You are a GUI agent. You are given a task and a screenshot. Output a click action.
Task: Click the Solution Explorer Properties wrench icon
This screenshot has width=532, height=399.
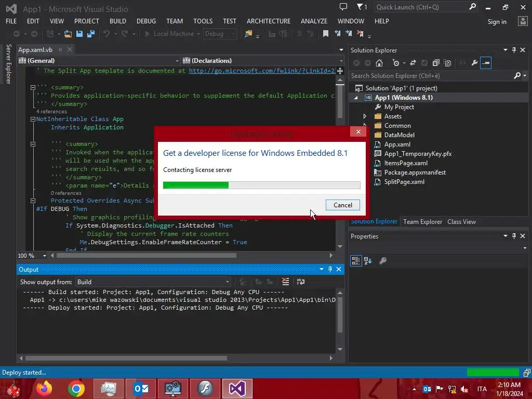click(474, 63)
